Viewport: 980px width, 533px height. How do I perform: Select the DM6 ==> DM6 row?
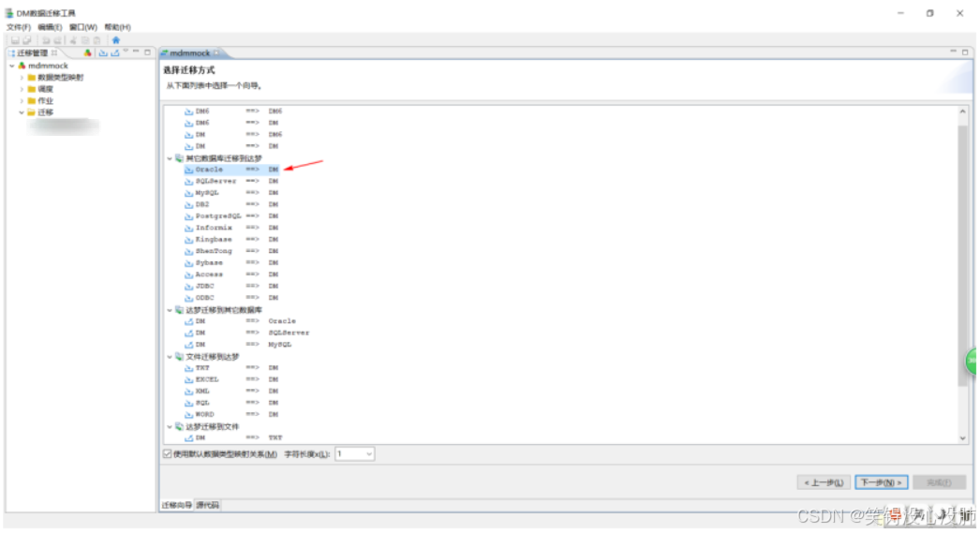point(233,111)
